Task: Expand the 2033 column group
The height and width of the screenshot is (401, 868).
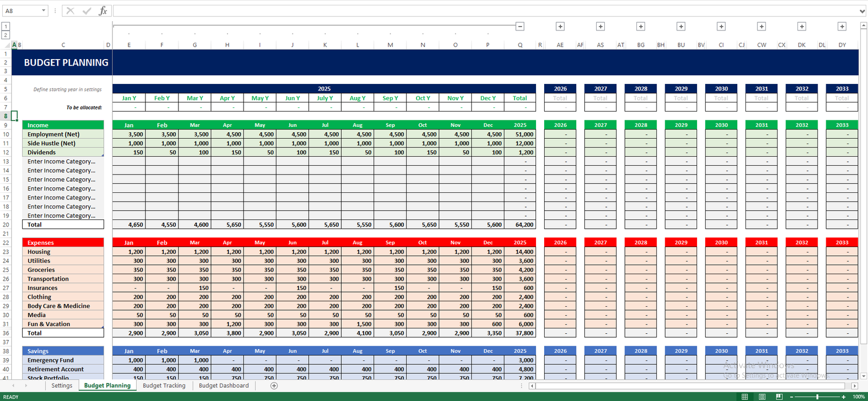Action: (x=842, y=27)
